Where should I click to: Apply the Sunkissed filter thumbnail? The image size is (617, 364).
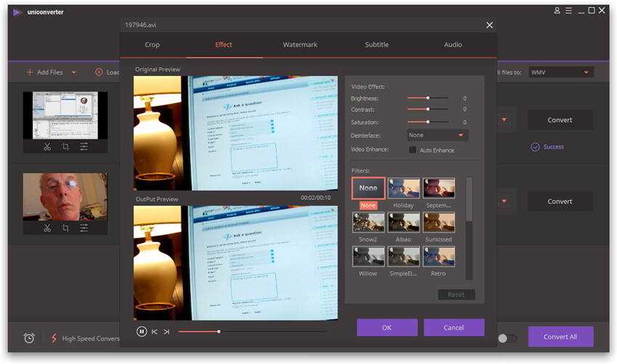(x=438, y=223)
